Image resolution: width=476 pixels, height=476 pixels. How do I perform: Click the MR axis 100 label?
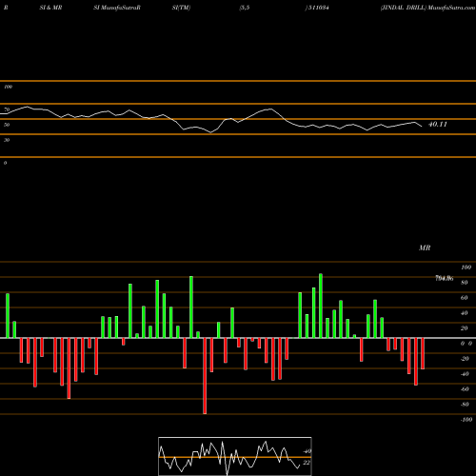point(466,268)
